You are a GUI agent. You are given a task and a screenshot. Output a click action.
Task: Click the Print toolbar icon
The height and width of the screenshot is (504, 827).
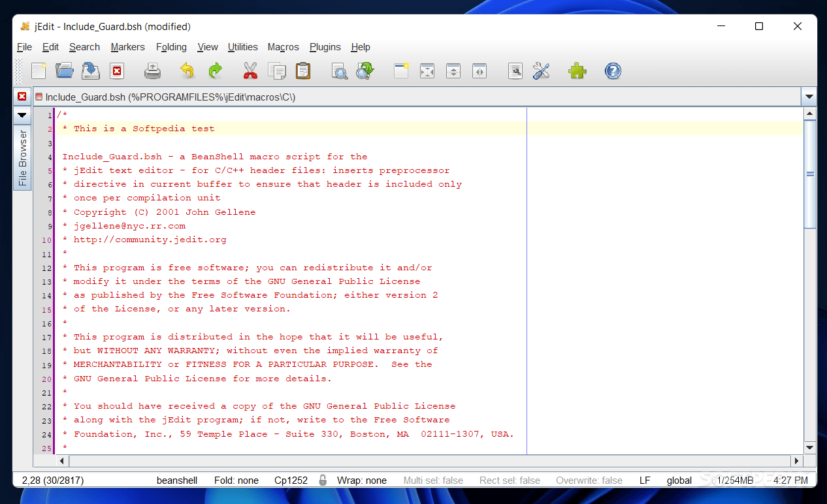point(152,71)
